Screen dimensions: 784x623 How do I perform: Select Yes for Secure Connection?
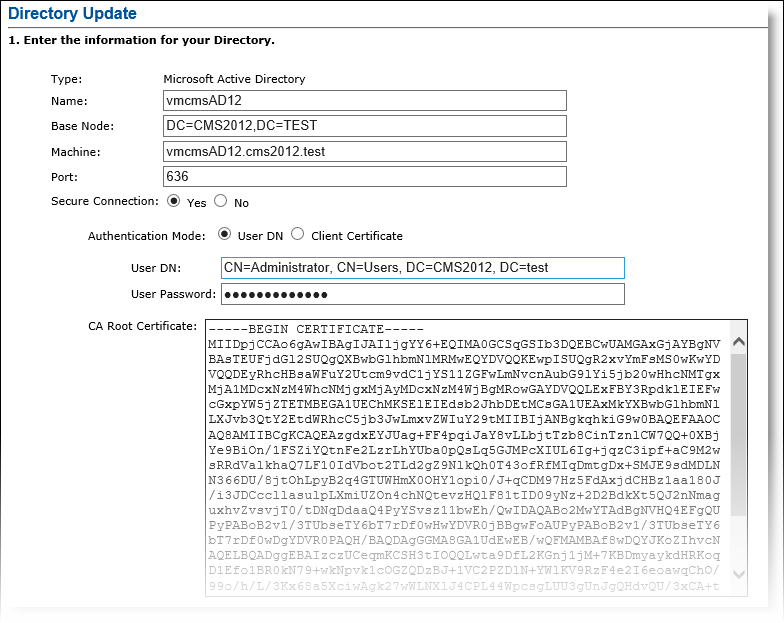[174, 201]
